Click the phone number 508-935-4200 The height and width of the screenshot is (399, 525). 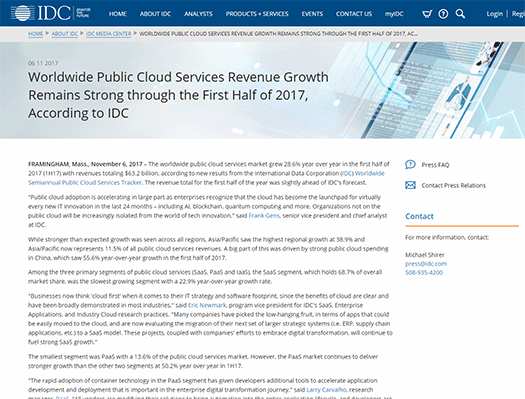click(424, 272)
